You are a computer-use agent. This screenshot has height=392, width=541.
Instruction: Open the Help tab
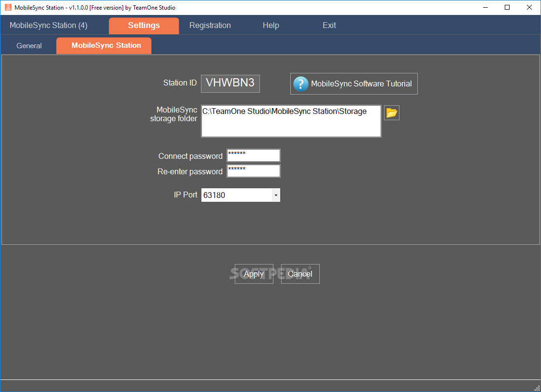point(271,25)
